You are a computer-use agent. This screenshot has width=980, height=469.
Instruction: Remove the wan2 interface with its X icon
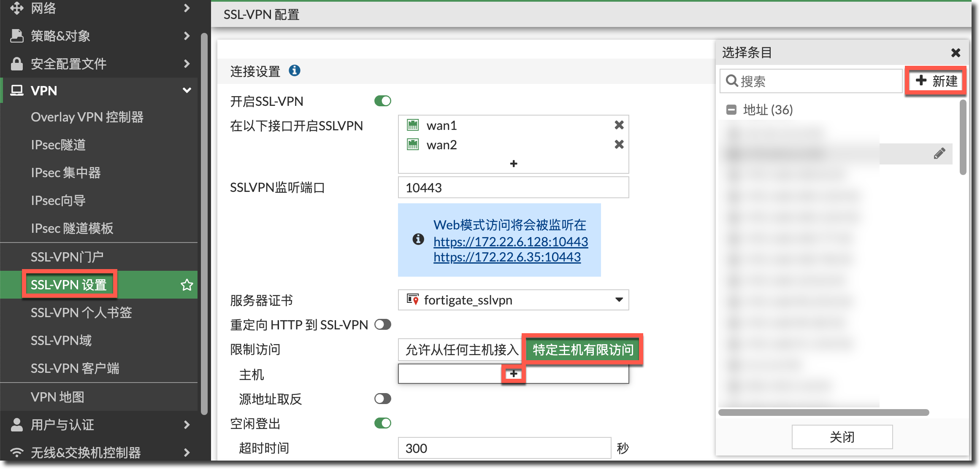pos(618,144)
